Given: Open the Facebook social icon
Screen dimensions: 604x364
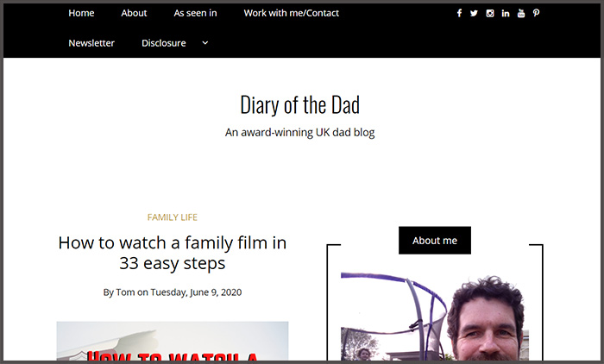Looking at the screenshot, I should point(459,14).
